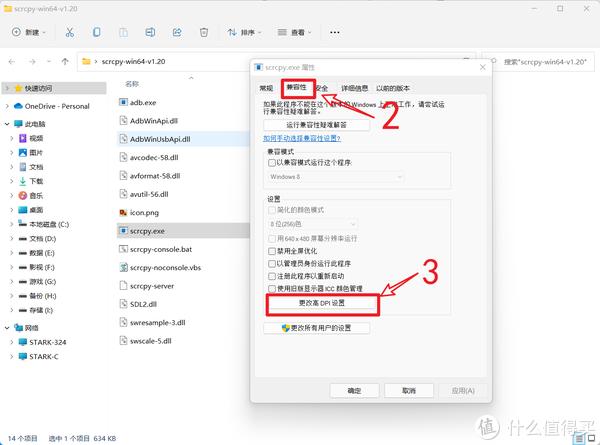The width and height of the screenshot is (600, 445).
Task: Enable run in compatibility mode checkbox
Action: 272,163
